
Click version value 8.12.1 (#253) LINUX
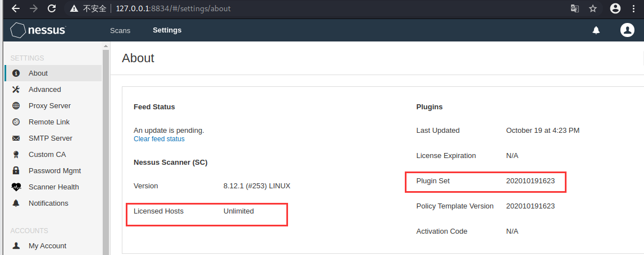[257, 186]
